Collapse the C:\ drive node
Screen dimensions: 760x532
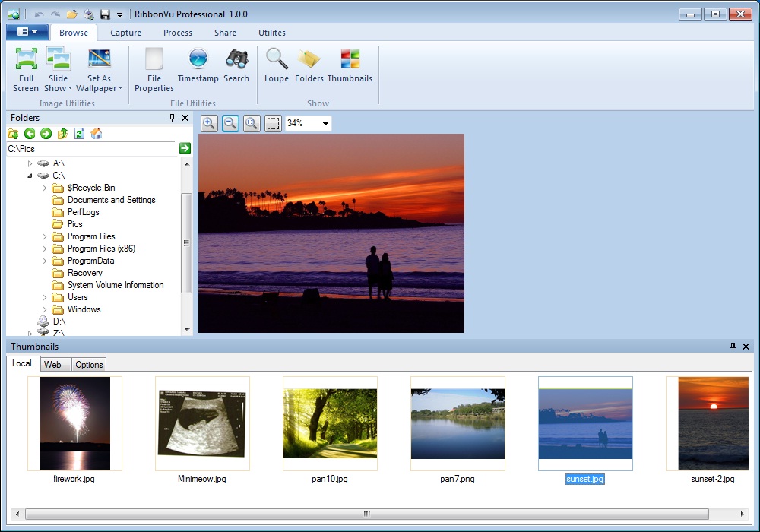point(30,176)
